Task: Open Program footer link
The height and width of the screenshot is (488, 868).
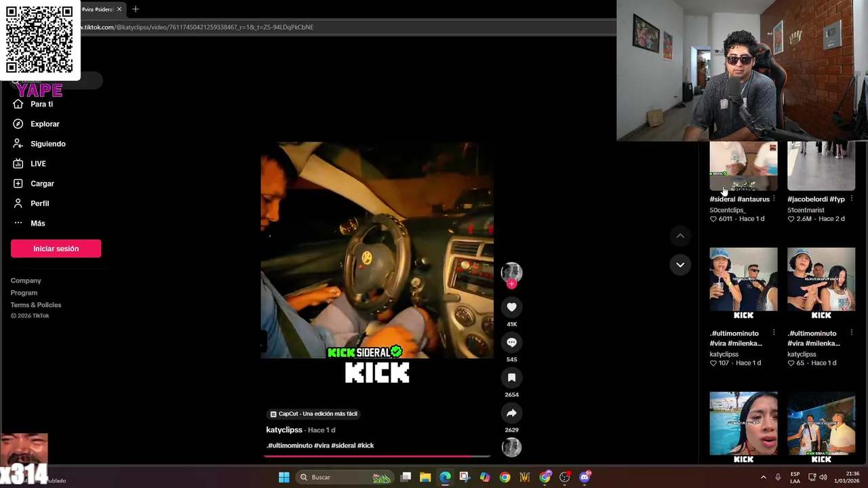Action: click(x=24, y=293)
